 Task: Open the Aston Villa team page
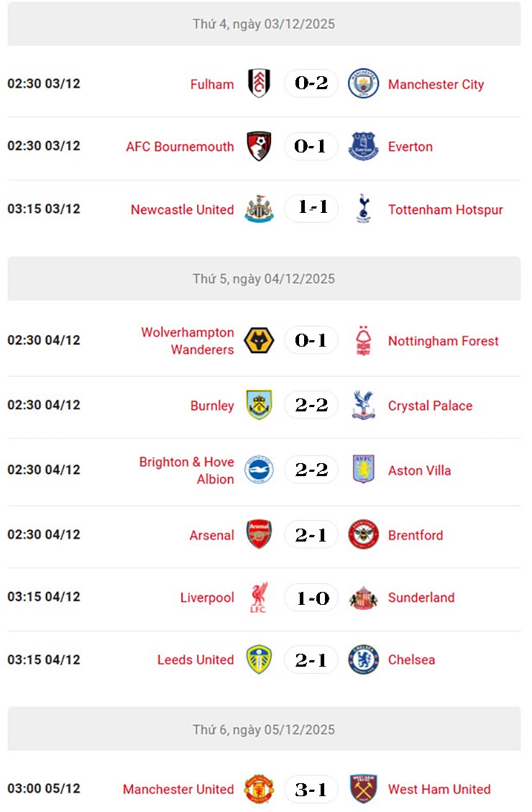tap(419, 470)
